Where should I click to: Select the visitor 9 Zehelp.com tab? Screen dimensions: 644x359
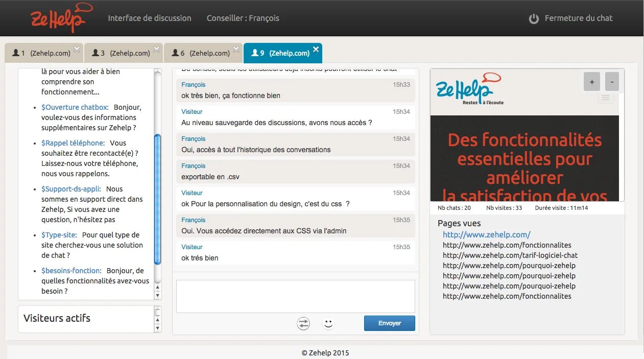[283, 53]
